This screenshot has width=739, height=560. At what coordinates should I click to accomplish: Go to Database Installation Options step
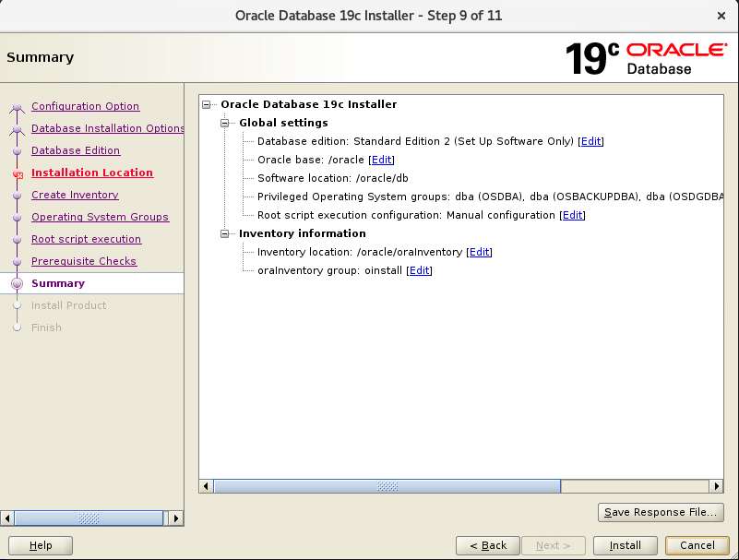coord(107,128)
